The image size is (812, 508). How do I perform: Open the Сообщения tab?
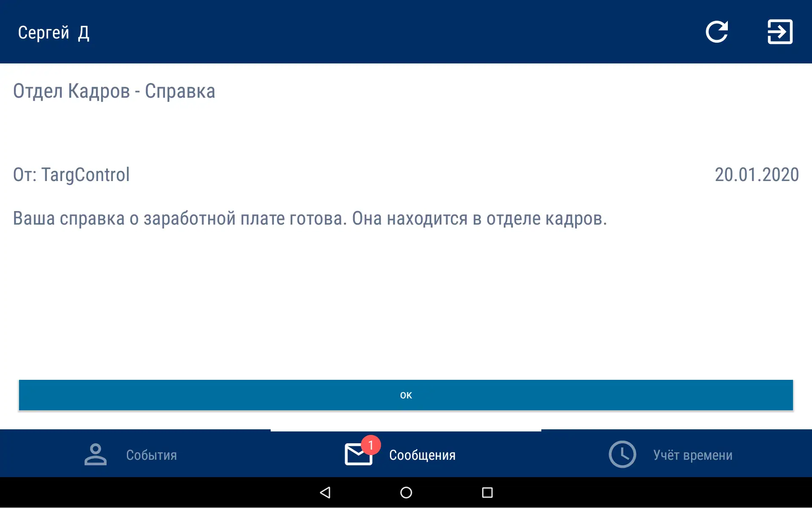(x=422, y=455)
